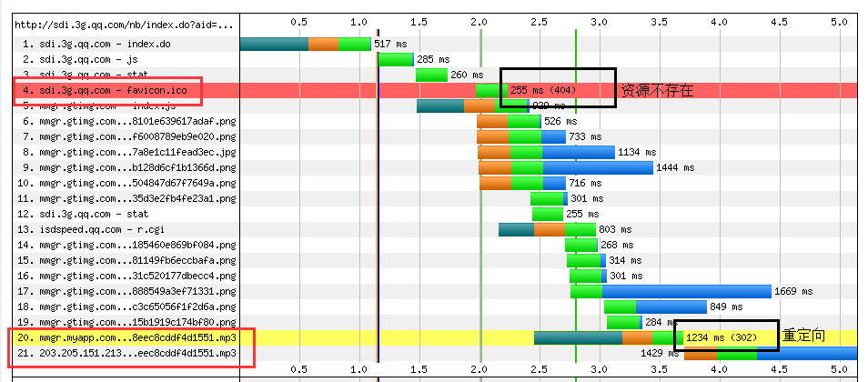Select request 6 ending 8101e639617adaf.png
This screenshot has width=868, height=382.
pyautogui.click(x=129, y=121)
